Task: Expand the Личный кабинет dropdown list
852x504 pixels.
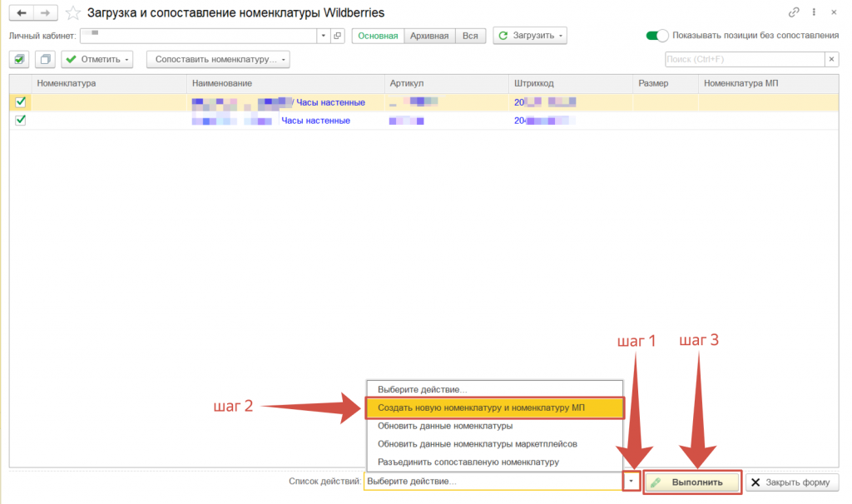Action: (x=323, y=36)
